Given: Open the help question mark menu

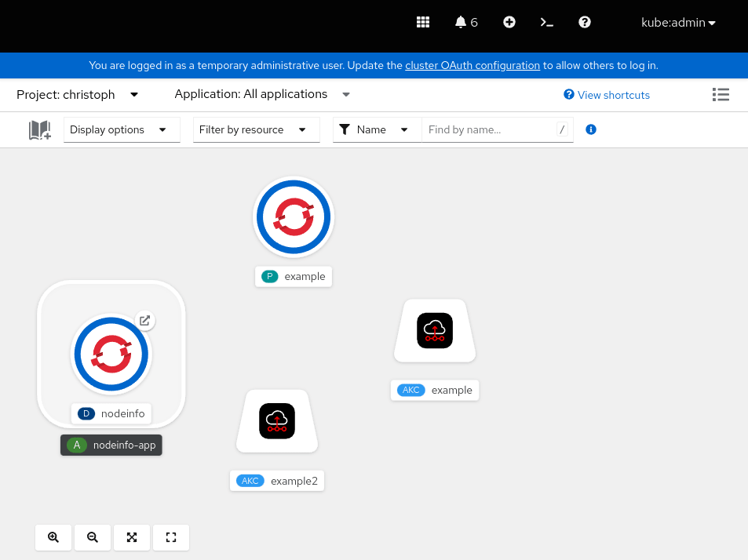Looking at the screenshot, I should [585, 23].
